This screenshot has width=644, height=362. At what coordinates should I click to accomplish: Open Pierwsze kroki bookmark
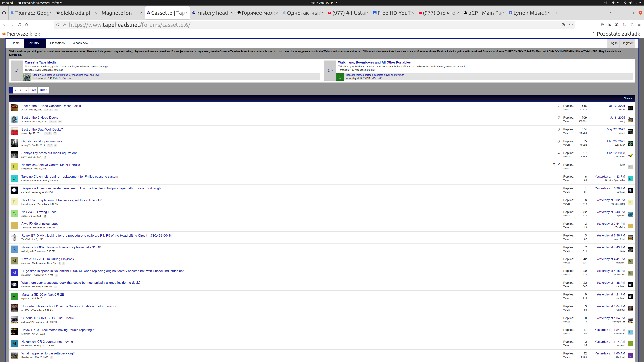tap(22, 34)
